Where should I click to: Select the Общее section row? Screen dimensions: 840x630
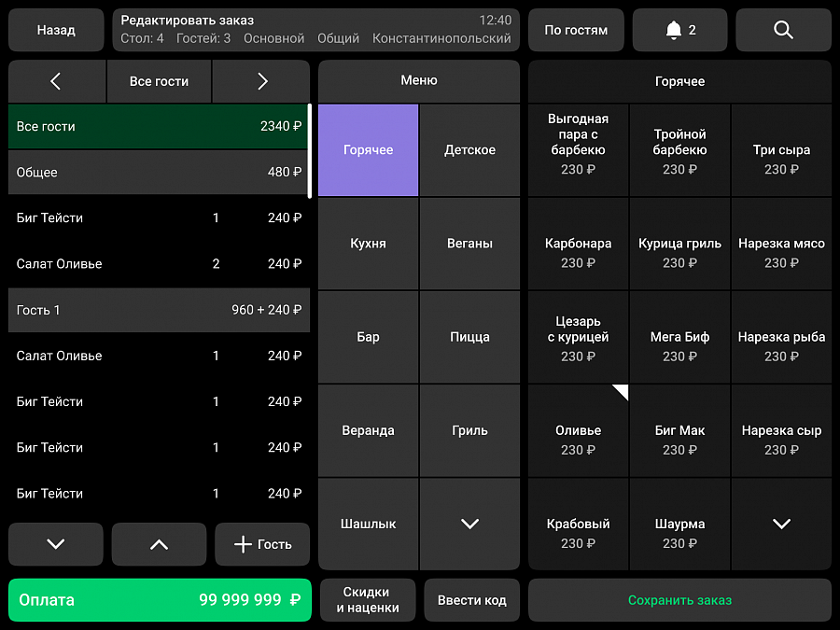pos(158,173)
